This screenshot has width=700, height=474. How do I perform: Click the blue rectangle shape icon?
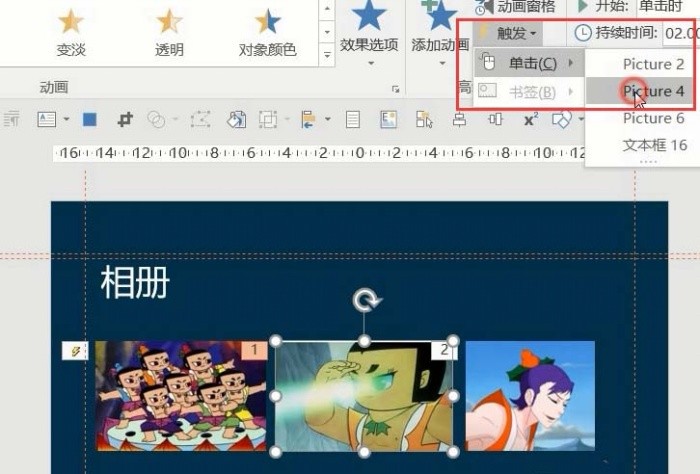[x=90, y=119]
